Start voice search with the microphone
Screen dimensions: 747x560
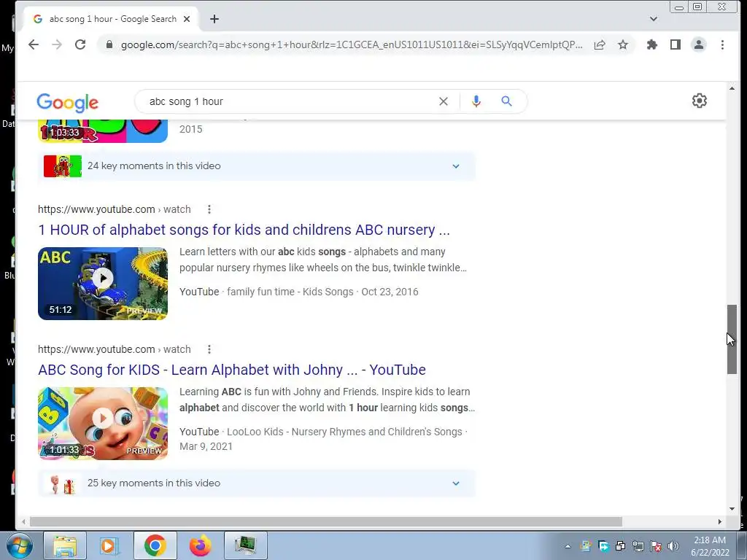coord(476,101)
